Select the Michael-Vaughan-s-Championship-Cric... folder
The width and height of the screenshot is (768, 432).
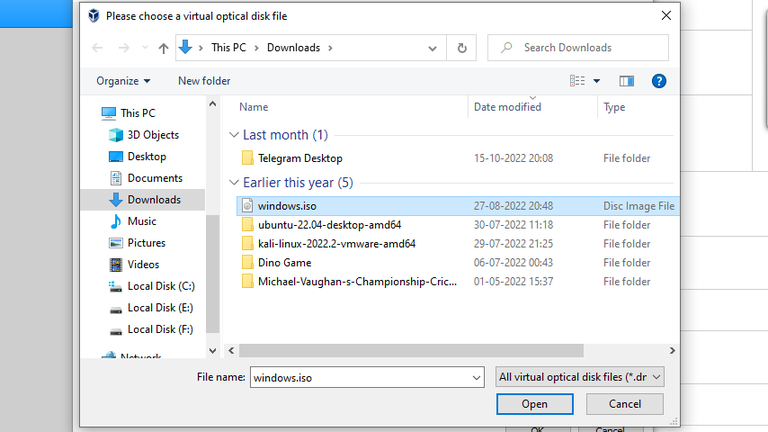[357, 282]
